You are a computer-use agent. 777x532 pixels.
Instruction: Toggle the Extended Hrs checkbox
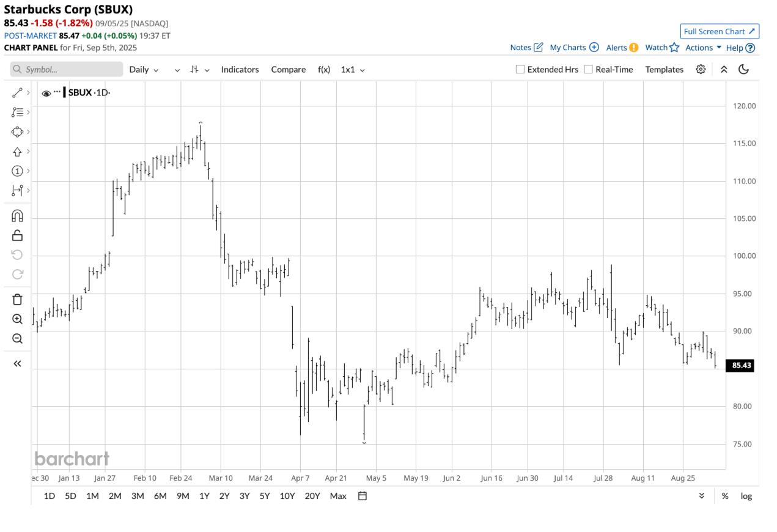click(x=520, y=69)
